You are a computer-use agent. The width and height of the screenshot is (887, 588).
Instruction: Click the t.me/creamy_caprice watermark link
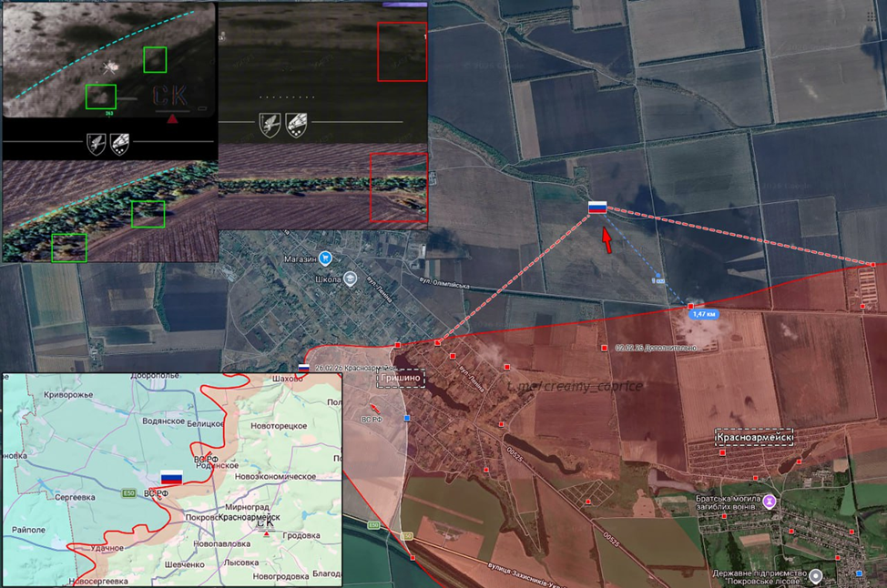coord(576,387)
